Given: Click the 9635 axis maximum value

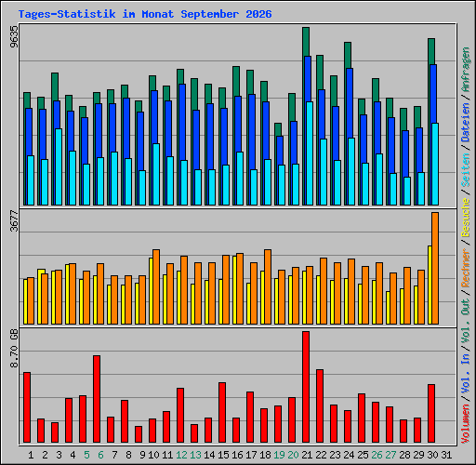Looking at the screenshot, I should click(x=14, y=37).
